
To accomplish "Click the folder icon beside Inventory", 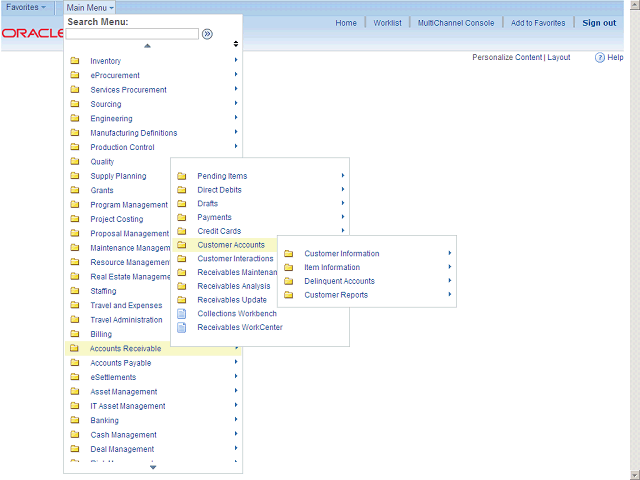I will (x=75, y=62).
